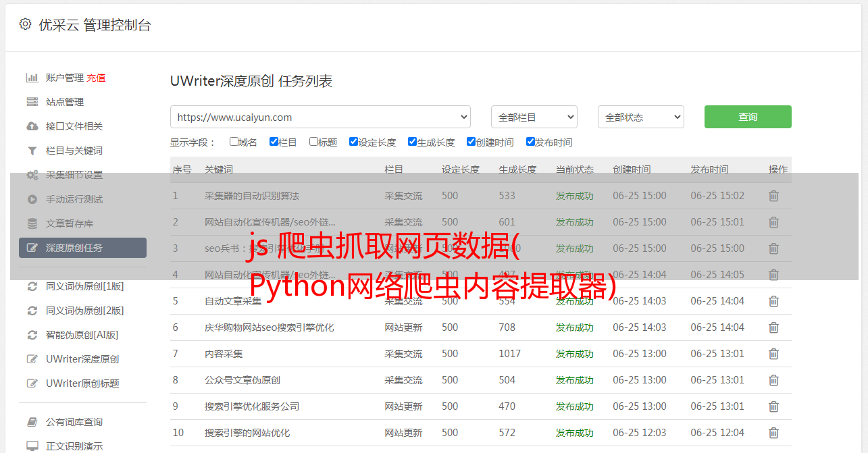Click the edit icon for UWriter深度原创

pos(32,359)
